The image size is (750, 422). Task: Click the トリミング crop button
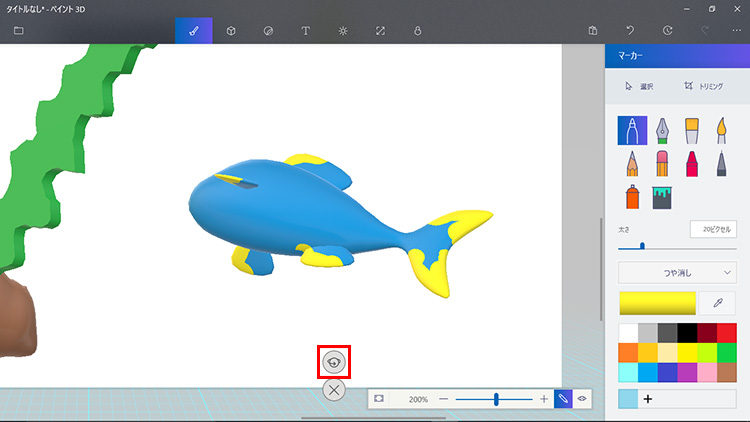coord(702,86)
